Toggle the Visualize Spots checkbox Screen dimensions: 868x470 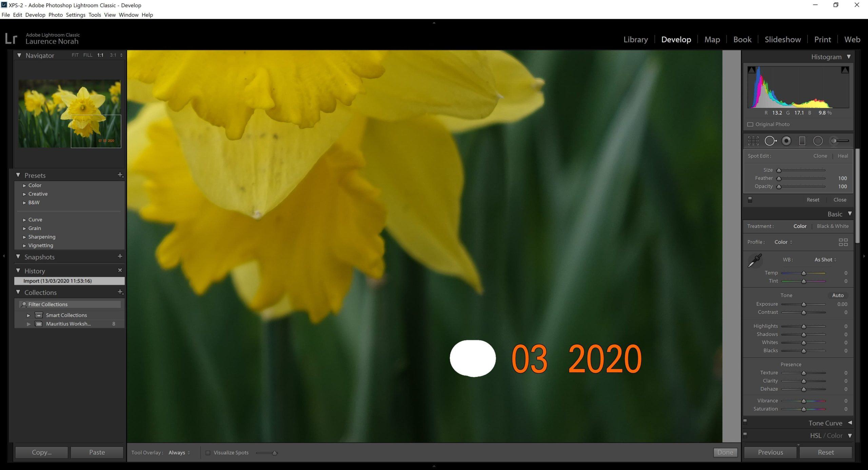pos(207,452)
